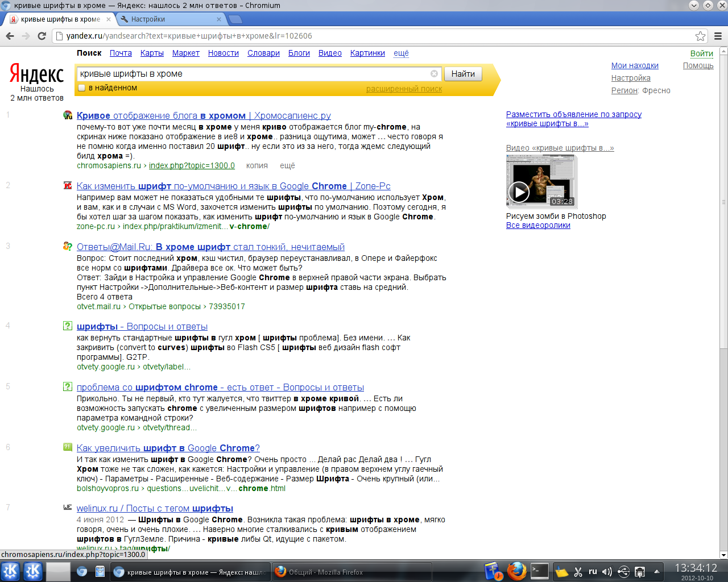The image size is (728, 582).
Task: Open the 'Помощь' help link
Action: coord(698,65)
